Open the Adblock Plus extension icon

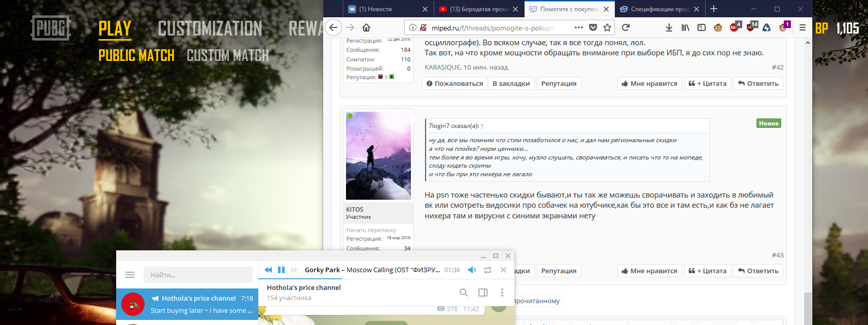point(735,27)
